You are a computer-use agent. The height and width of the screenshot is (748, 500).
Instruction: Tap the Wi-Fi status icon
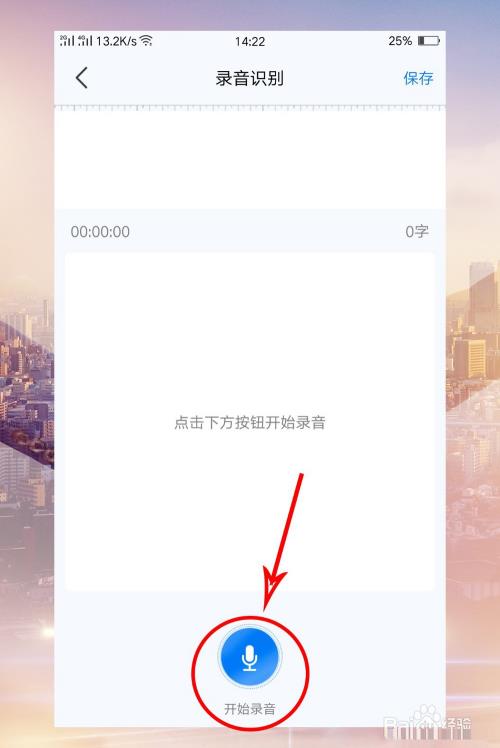(x=146, y=41)
